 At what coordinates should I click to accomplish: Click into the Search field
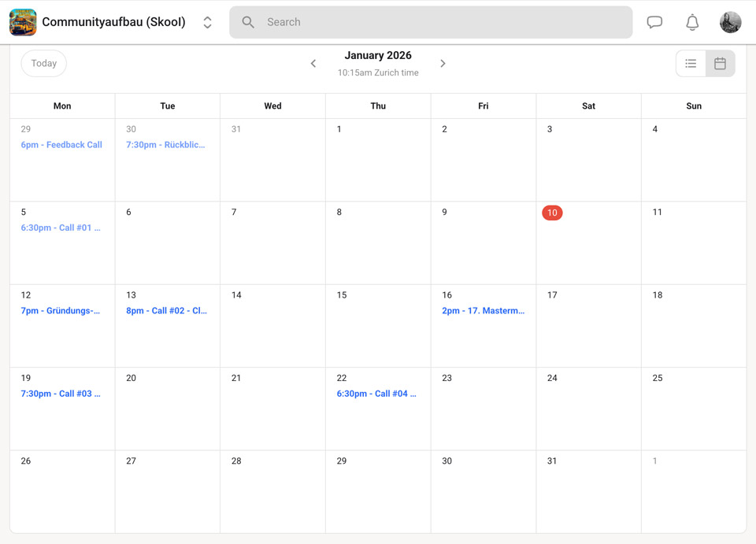441,22
